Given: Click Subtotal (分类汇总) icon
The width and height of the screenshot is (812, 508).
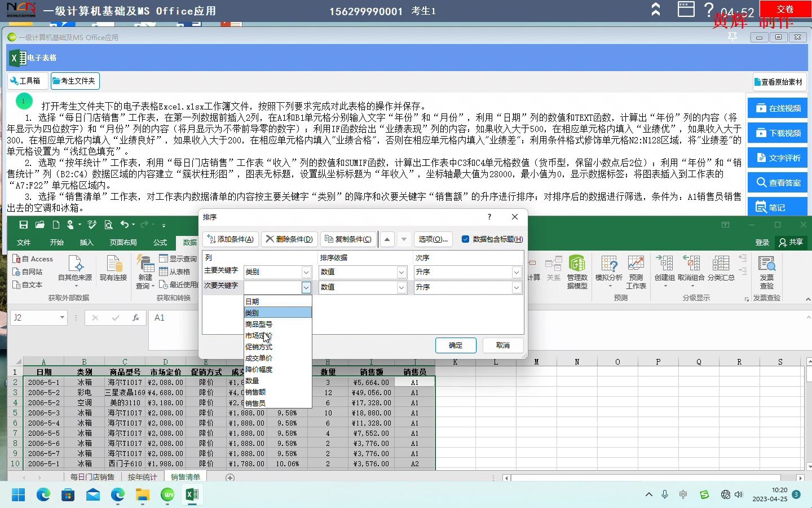Looking at the screenshot, I should 721,269.
